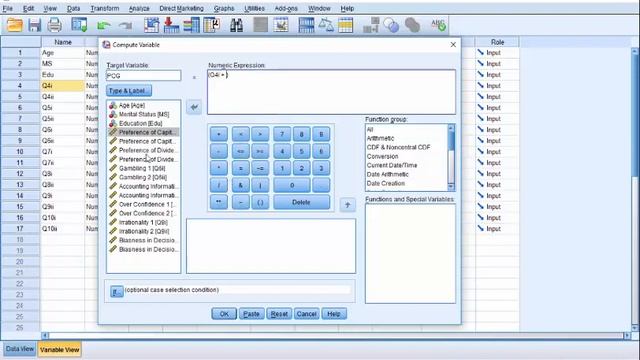Image resolution: width=640 pixels, height=360 pixels.
Task: Click the number 7 keypad button
Action: tap(282, 134)
